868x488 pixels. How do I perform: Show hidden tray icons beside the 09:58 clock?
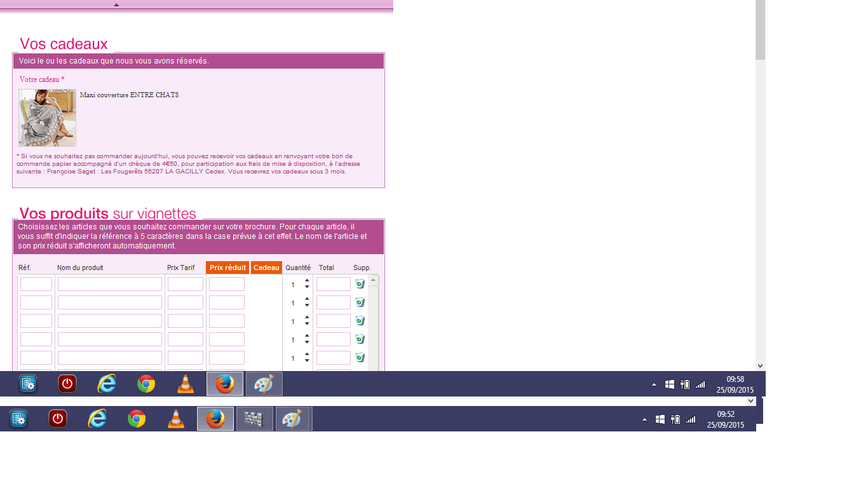[654, 384]
